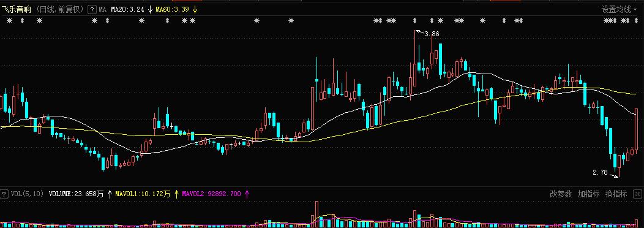
Task: Click 加指标 to add an indicator
Action: click(588, 194)
